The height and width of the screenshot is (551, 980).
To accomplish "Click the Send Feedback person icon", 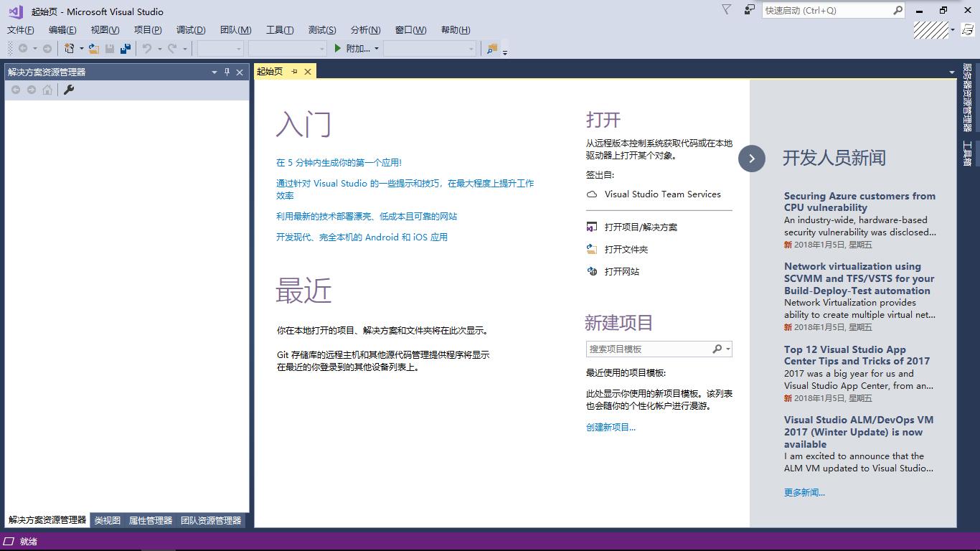I will coord(750,10).
